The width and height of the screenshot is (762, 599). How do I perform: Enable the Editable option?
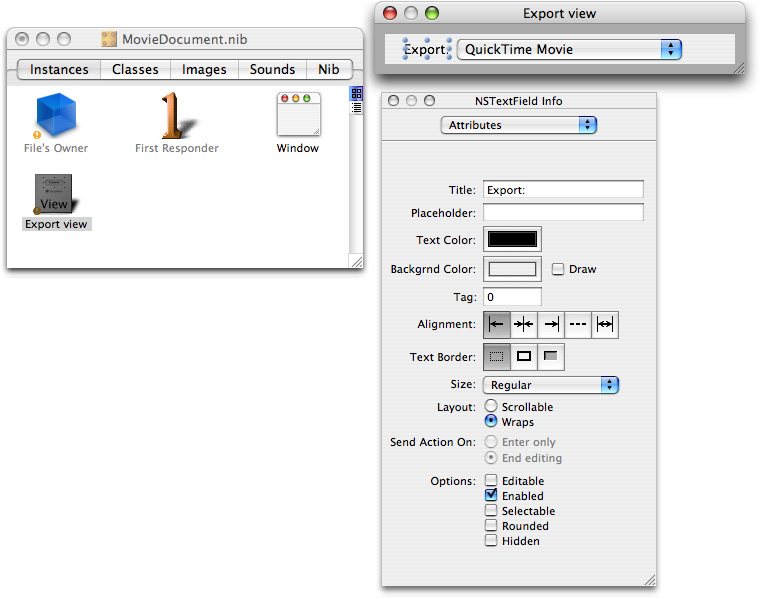tap(491, 480)
